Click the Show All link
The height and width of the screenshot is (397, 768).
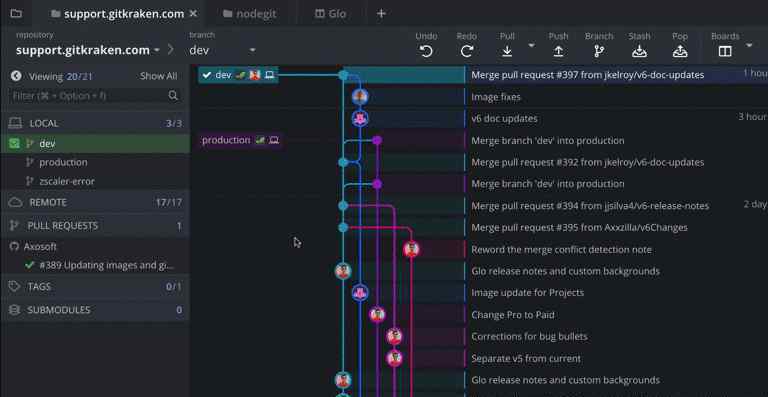[x=159, y=76]
